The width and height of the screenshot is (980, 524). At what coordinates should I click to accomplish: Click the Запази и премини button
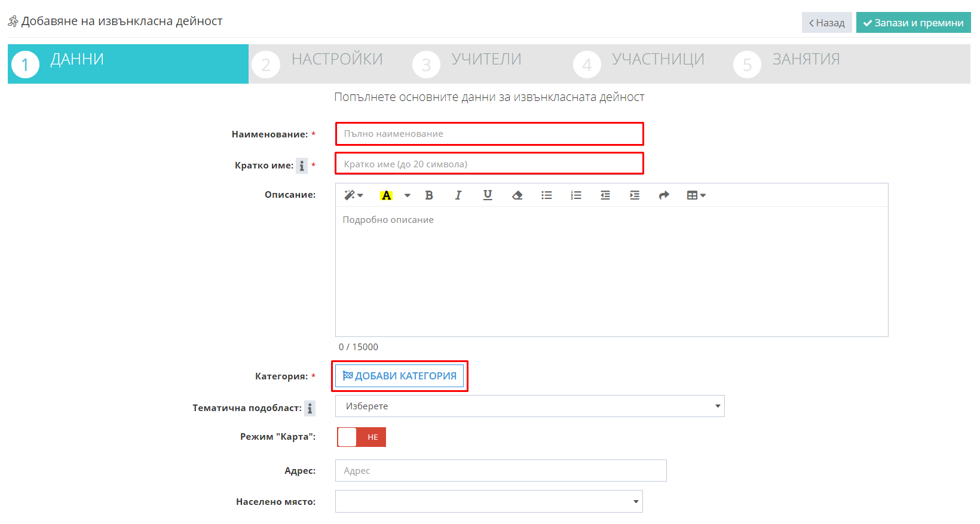[x=913, y=23]
